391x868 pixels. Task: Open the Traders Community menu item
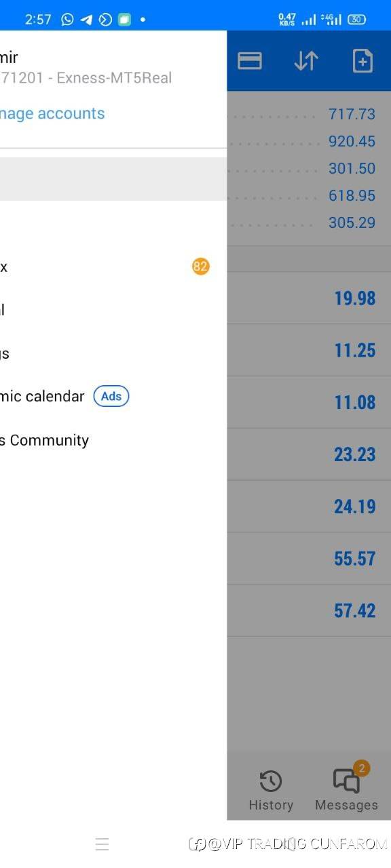(x=45, y=440)
